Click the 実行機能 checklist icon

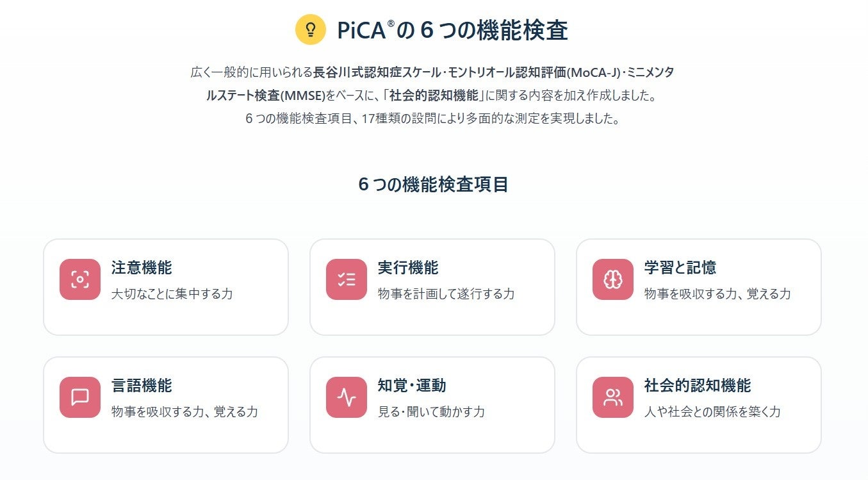(x=347, y=279)
